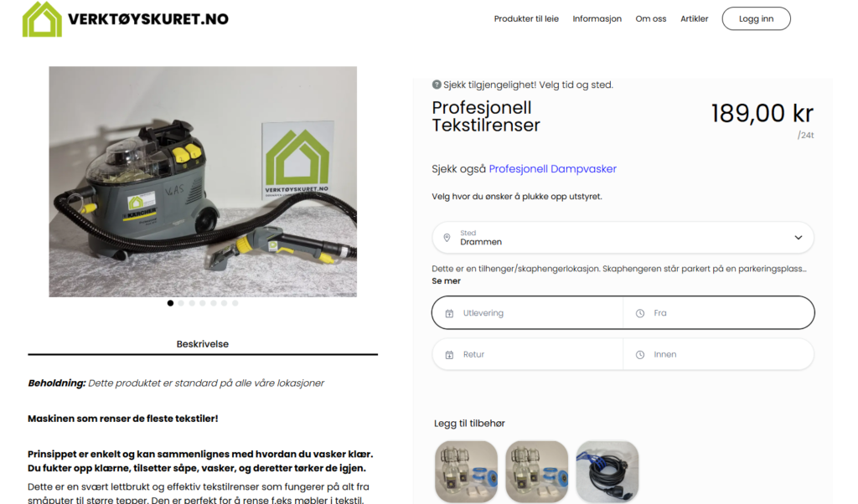Image resolution: width=858 pixels, height=504 pixels.
Task: Click the clock icon beside Innen
Action: tap(639, 355)
